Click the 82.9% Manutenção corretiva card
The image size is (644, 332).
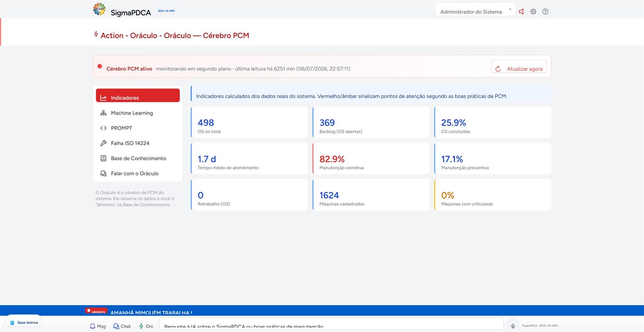tap(371, 158)
